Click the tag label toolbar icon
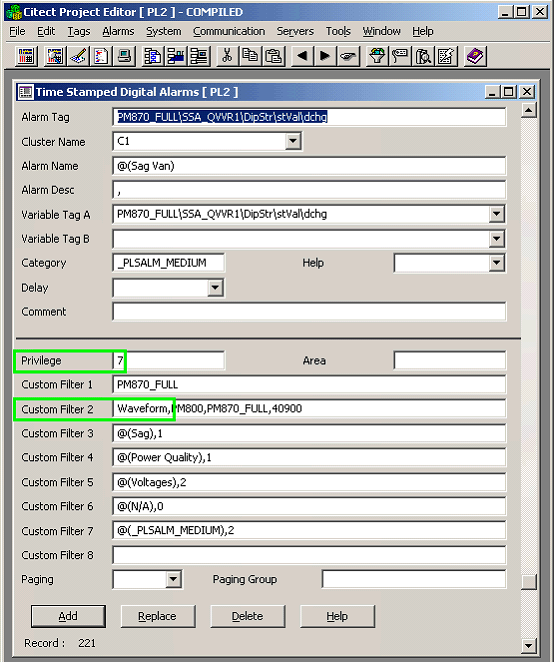Image resolution: width=554 pixels, height=662 pixels. (x=400, y=56)
